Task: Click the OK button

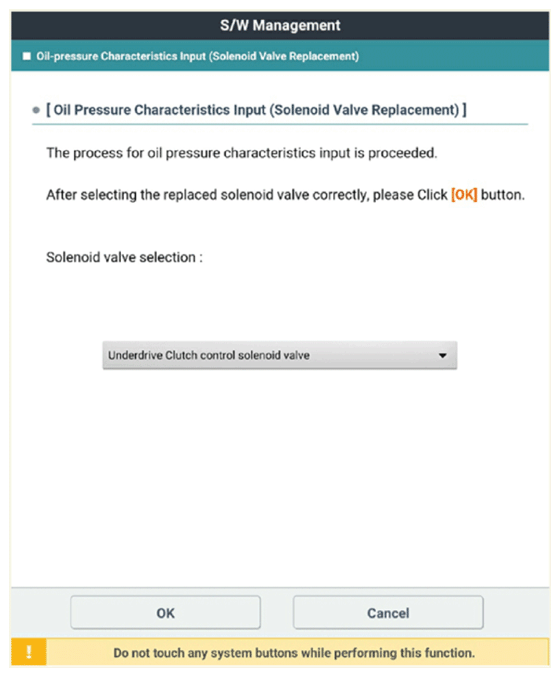Action: pos(165,612)
